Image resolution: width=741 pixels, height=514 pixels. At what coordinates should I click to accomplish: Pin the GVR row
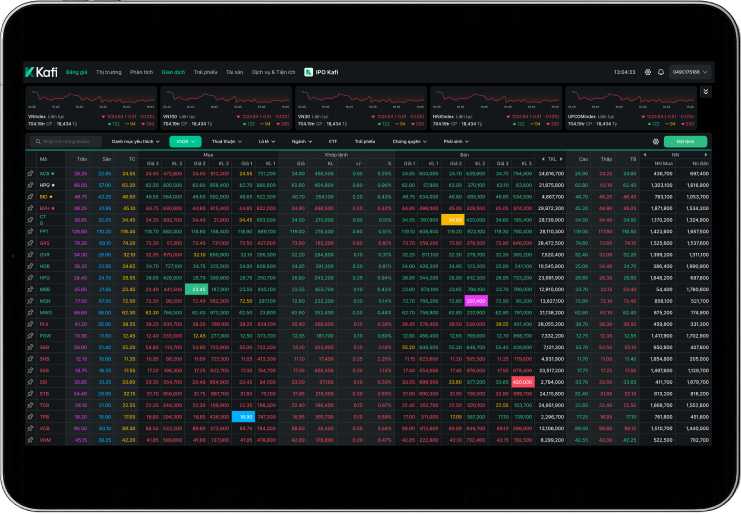click(31, 255)
